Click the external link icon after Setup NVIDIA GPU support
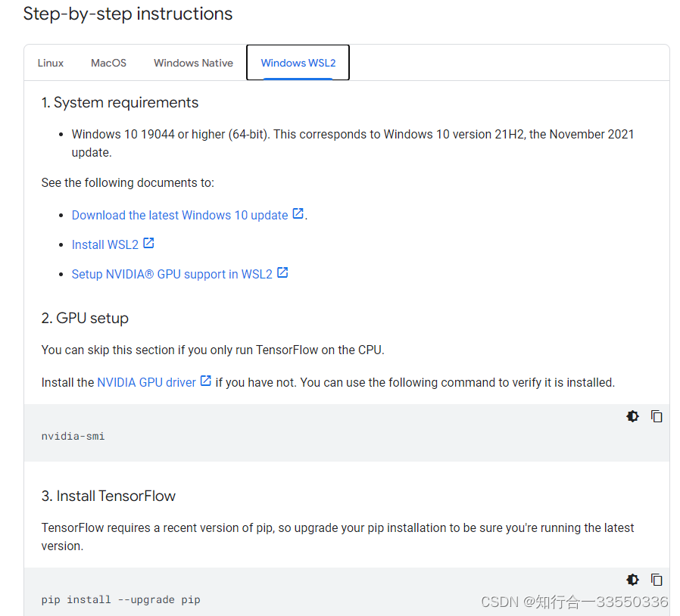The width and height of the screenshot is (680, 616). (282, 272)
